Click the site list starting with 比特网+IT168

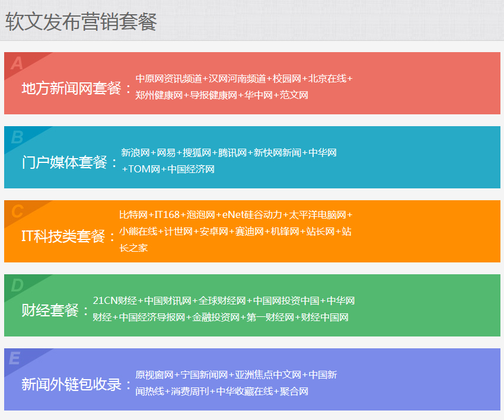click(x=236, y=231)
